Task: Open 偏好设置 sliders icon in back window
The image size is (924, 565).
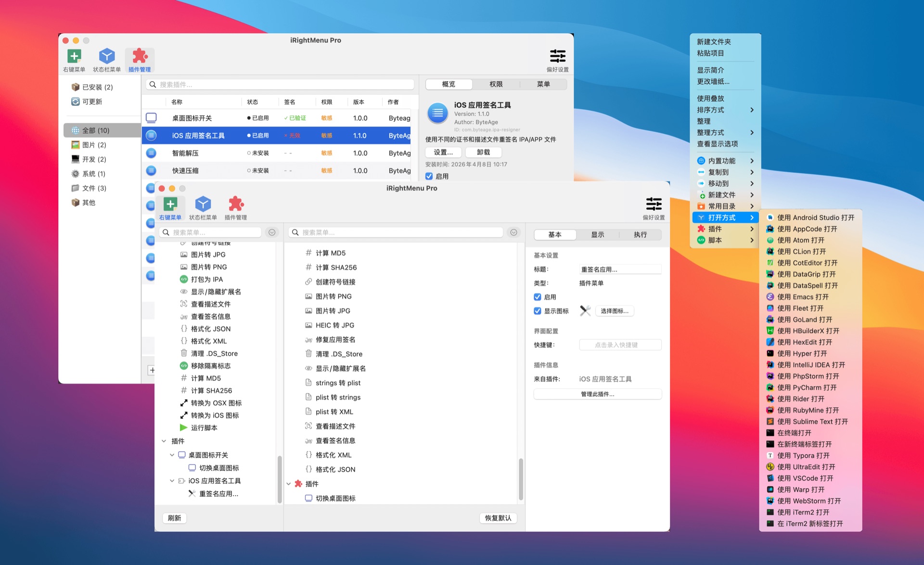Action: click(x=557, y=56)
